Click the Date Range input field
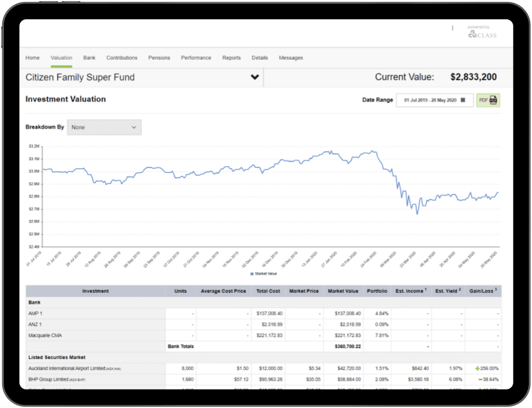Screen dimensions: 532x408 (435, 100)
